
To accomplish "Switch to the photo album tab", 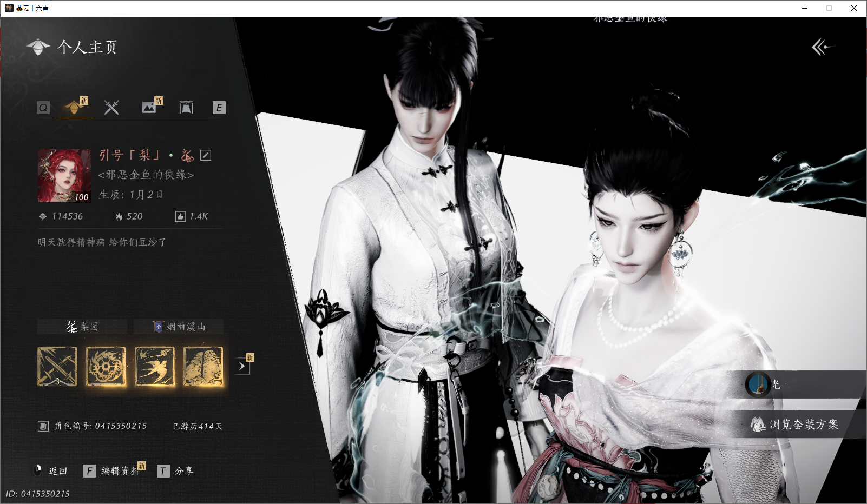I will point(149,107).
